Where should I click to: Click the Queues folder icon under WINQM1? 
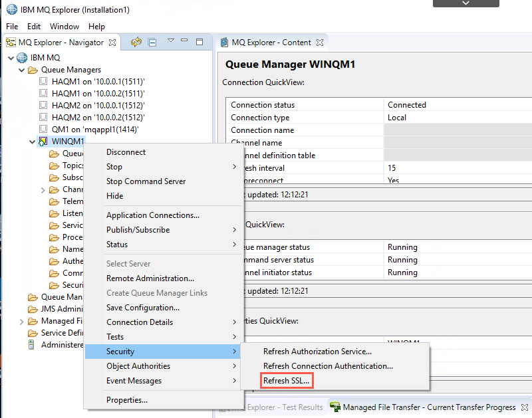click(x=54, y=154)
